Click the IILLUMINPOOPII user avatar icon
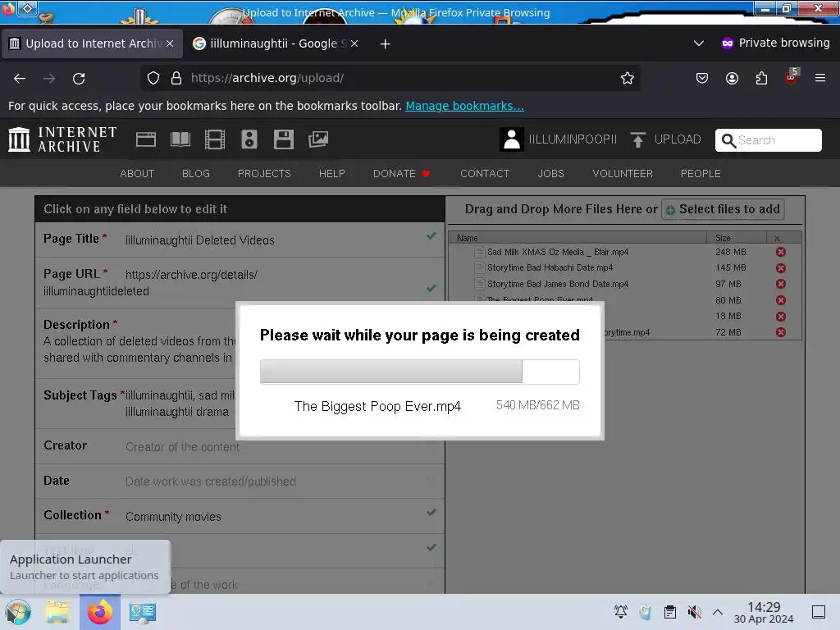 point(512,139)
